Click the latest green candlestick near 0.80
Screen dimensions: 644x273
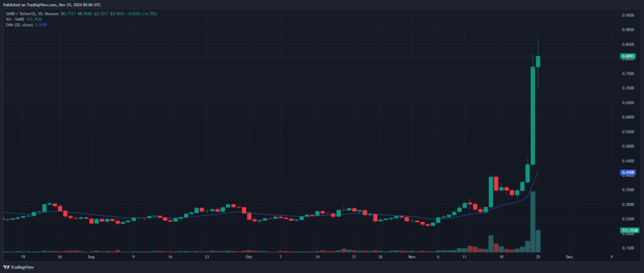(x=538, y=61)
